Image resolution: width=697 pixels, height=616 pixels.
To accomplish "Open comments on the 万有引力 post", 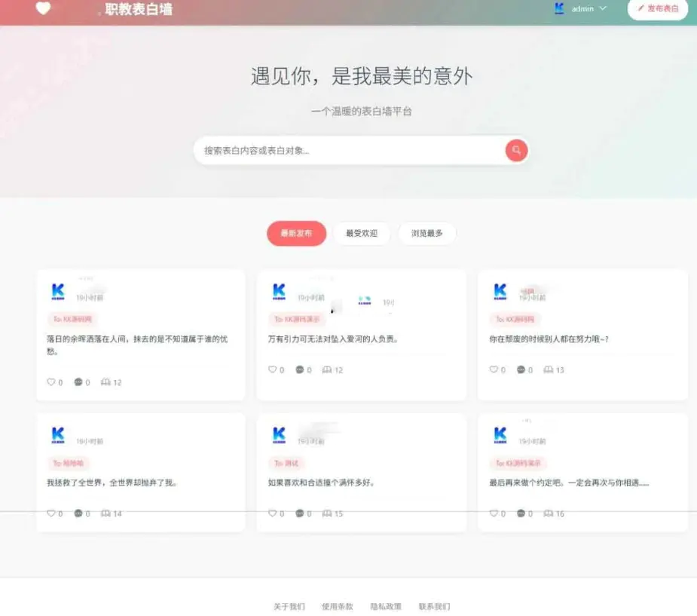I will point(300,369).
